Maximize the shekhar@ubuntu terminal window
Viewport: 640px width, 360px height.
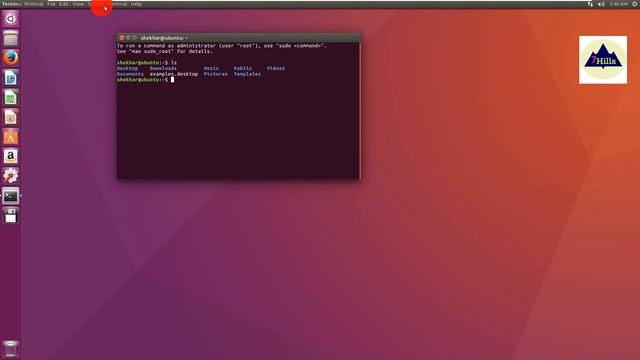[x=135, y=38]
